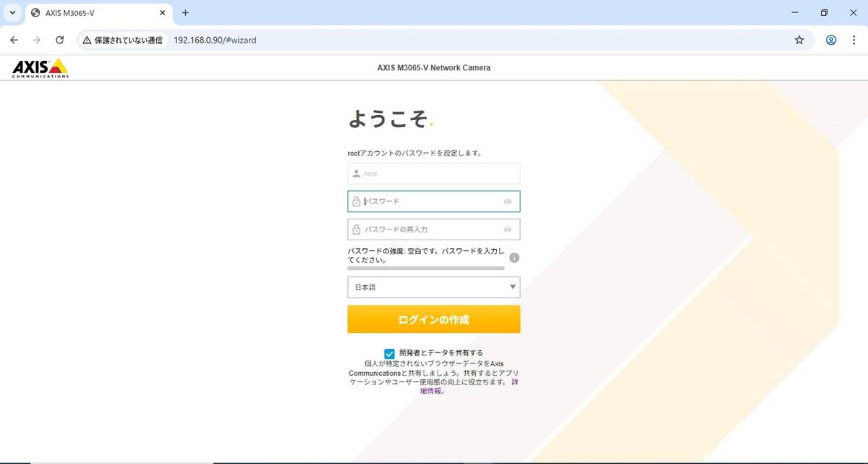The image size is (868, 464).
Task: Click the browser back arrow
Action: pyautogui.click(x=14, y=40)
